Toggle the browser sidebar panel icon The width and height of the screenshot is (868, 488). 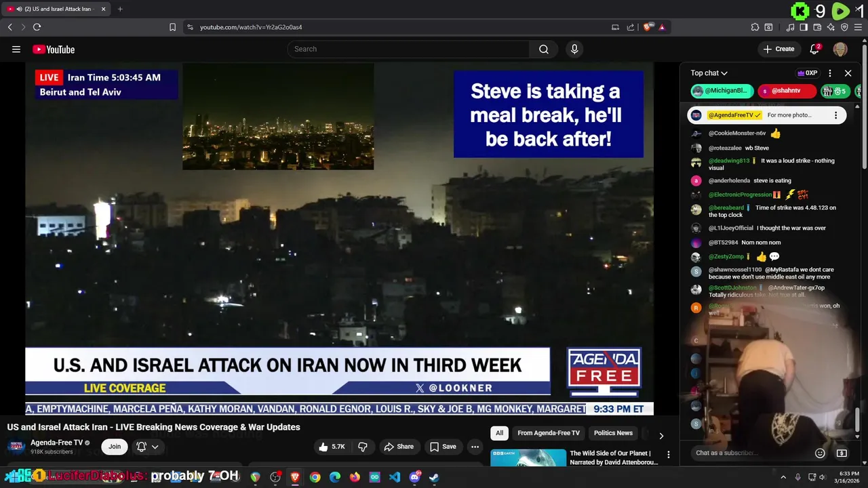[804, 27]
